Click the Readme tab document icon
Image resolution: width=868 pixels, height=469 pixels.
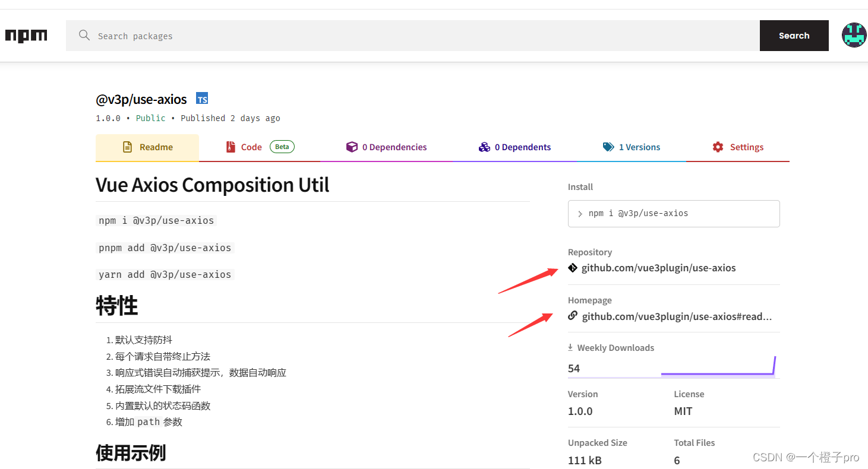pyautogui.click(x=127, y=147)
